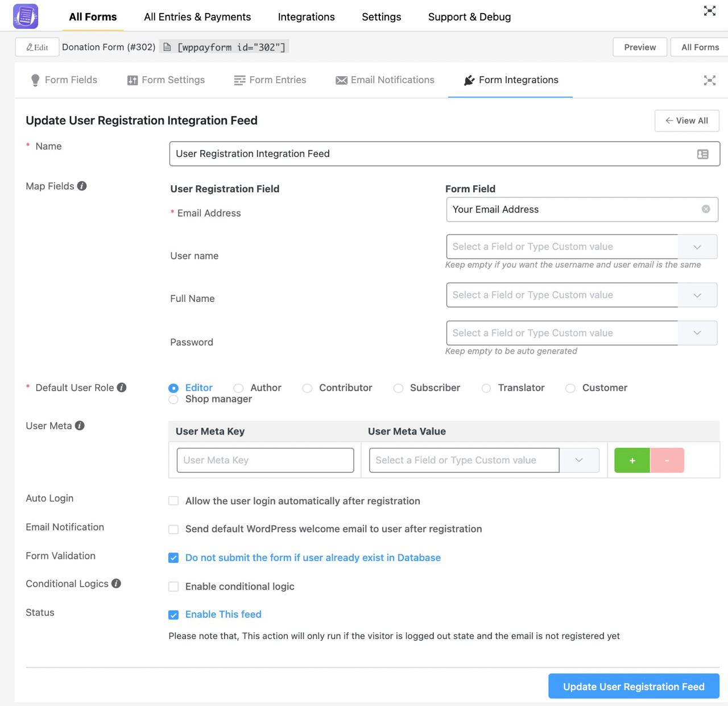The height and width of the screenshot is (706, 728).
Task: Click the Default User Role info icon
Action: [122, 388]
